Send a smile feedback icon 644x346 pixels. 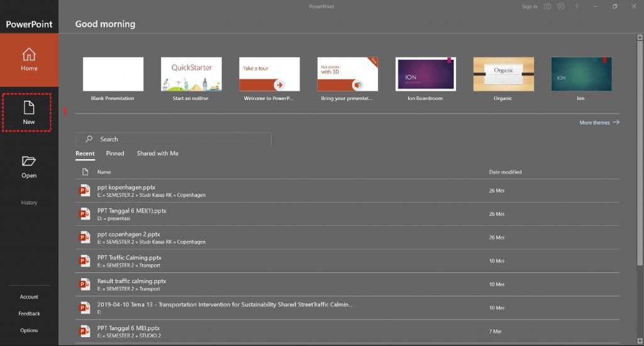(x=547, y=6)
